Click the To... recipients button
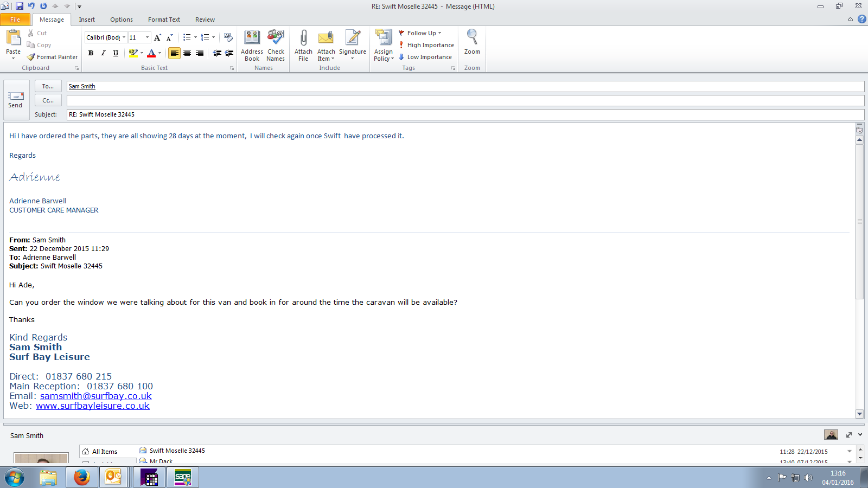Viewport: 868px width, 488px height. tap(48, 86)
